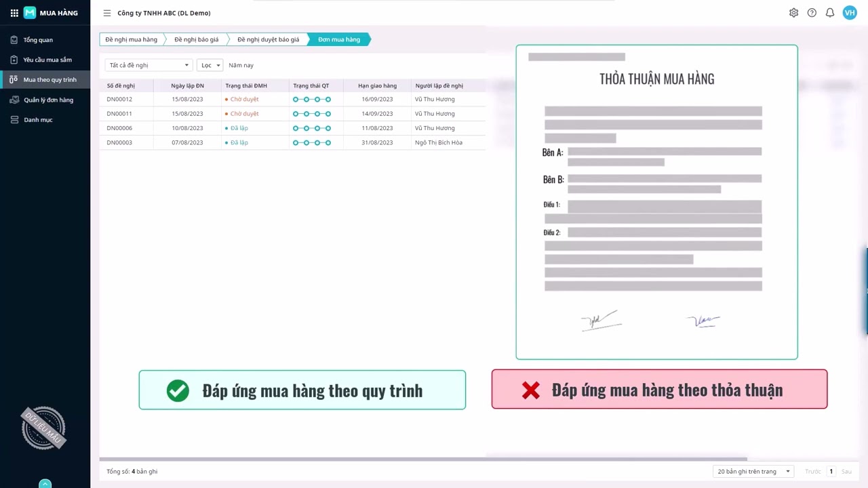
Task: Open the settings gear icon
Action: 793,13
